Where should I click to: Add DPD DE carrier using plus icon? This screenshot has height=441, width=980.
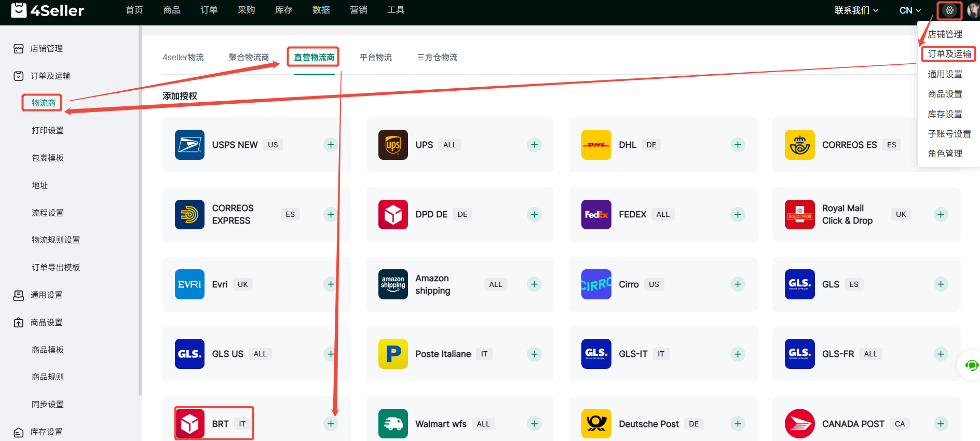(x=534, y=214)
